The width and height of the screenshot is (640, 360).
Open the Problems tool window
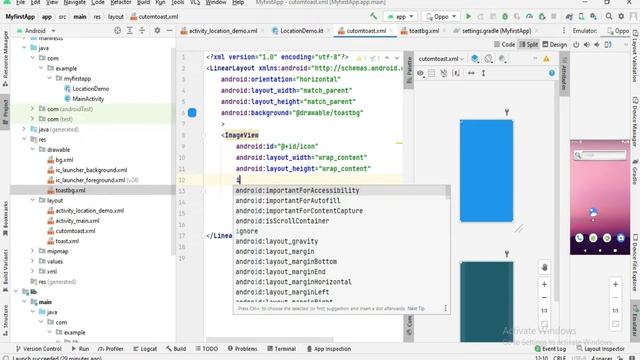pos(242,349)
